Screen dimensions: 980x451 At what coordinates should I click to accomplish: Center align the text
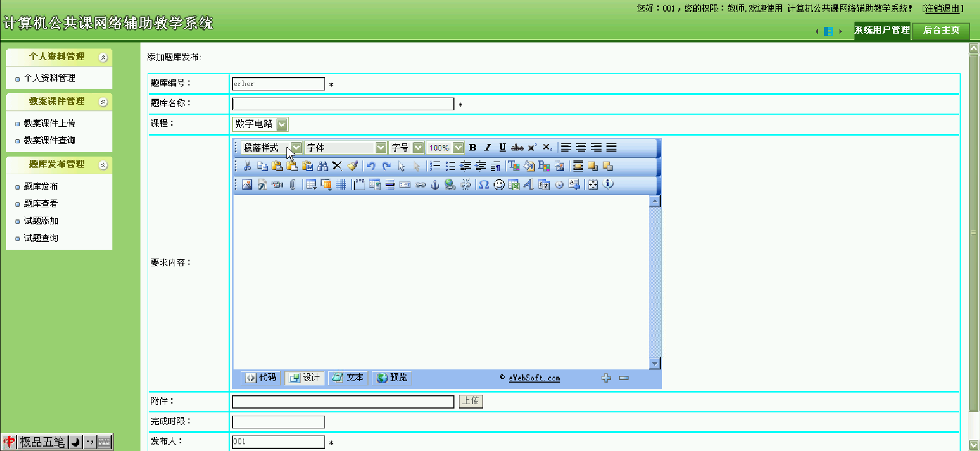tap(581, 148)
